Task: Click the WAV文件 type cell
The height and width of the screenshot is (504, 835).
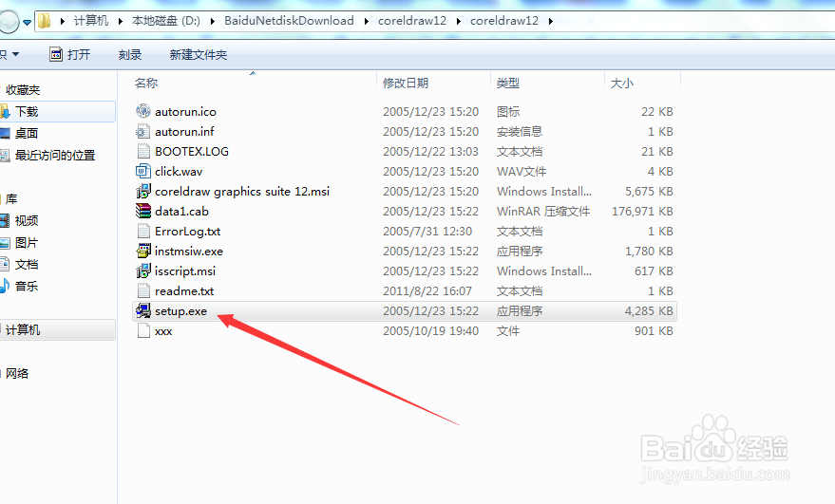Action: click(x=522, y=172)
